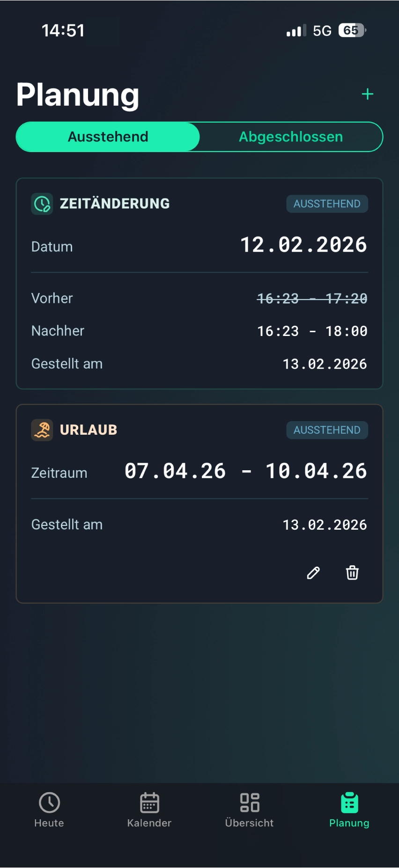Viewport: 399px width, 868px height.
Task: Open the Heute tab clock icon
Action: point(49,802)
